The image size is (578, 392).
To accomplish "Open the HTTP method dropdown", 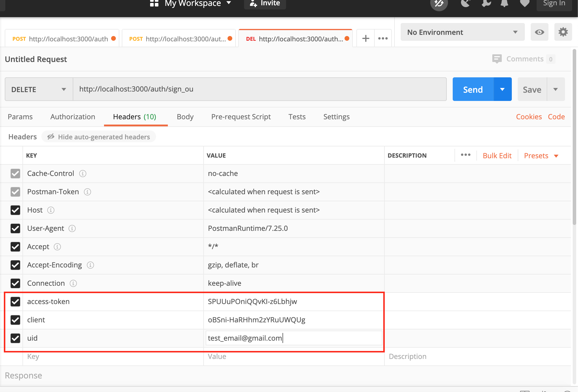I will pos(38,89).
